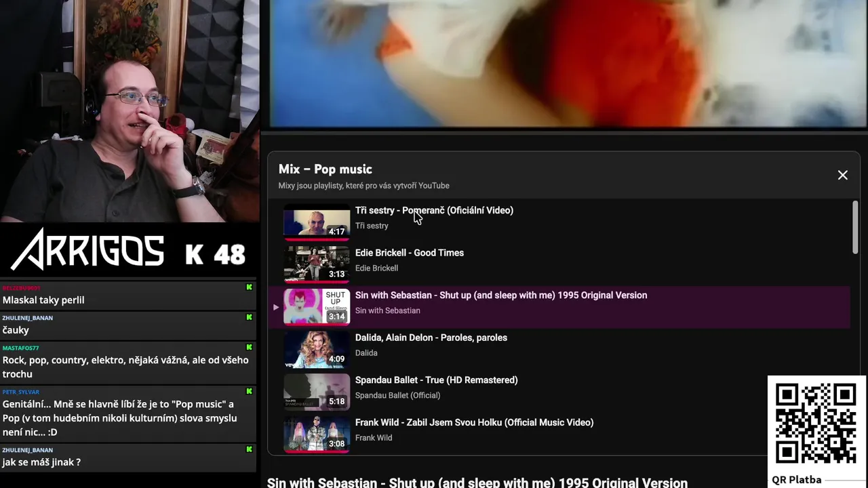Click chat message 'jak se máš jinak ?'
Image resolution: width=868 pixels, height=488 pixels.
pos(41,462)
